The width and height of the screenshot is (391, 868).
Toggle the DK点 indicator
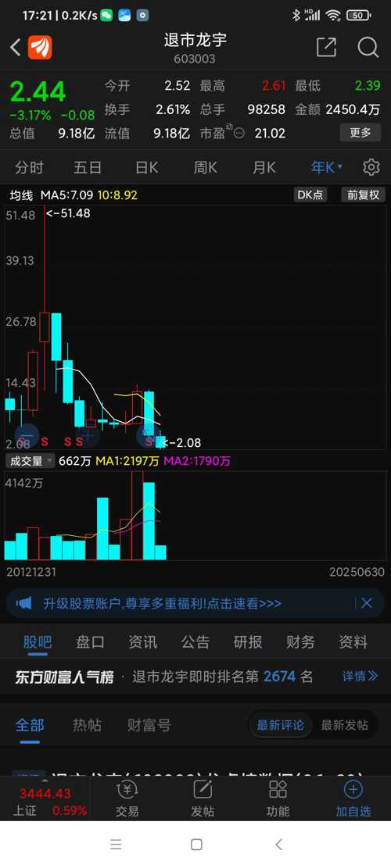[x=310, y=195]
